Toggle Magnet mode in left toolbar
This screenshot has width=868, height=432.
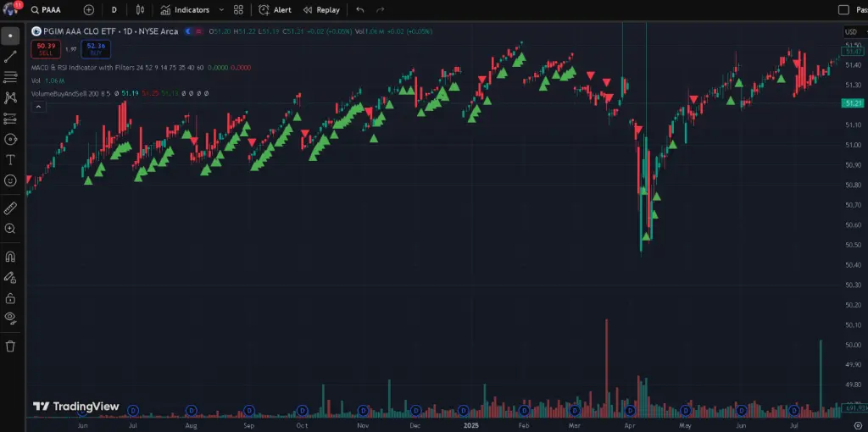10,257
